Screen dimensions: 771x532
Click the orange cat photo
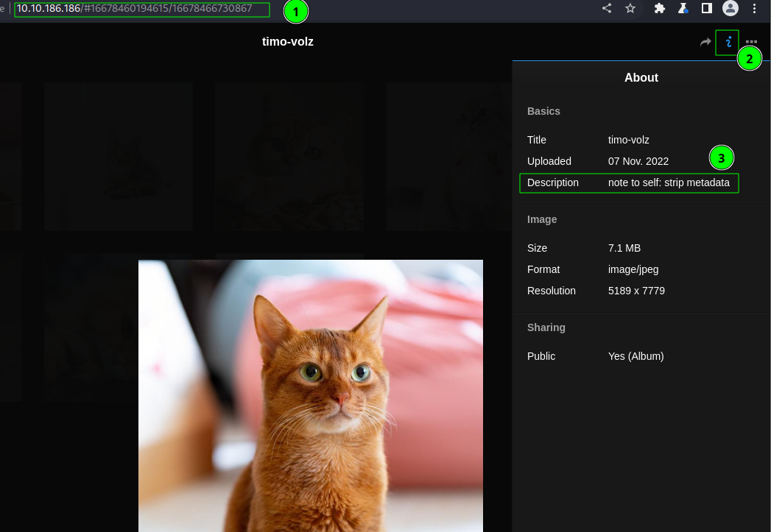310,395
